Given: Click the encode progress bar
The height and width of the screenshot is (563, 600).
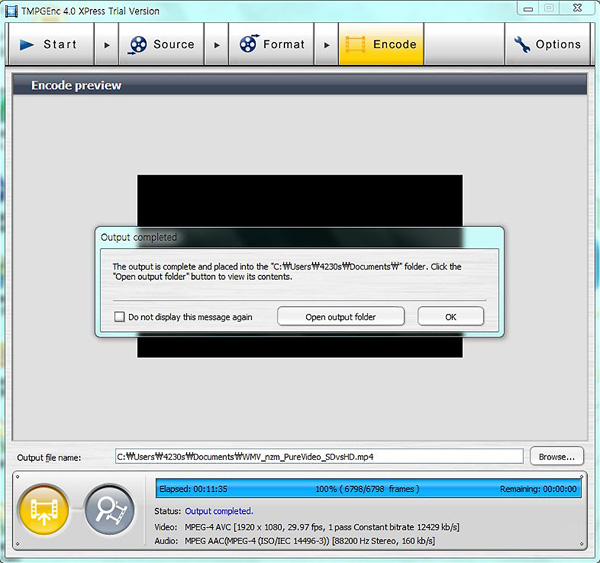Looking at the screenshot, I should [x=368, y=488].
